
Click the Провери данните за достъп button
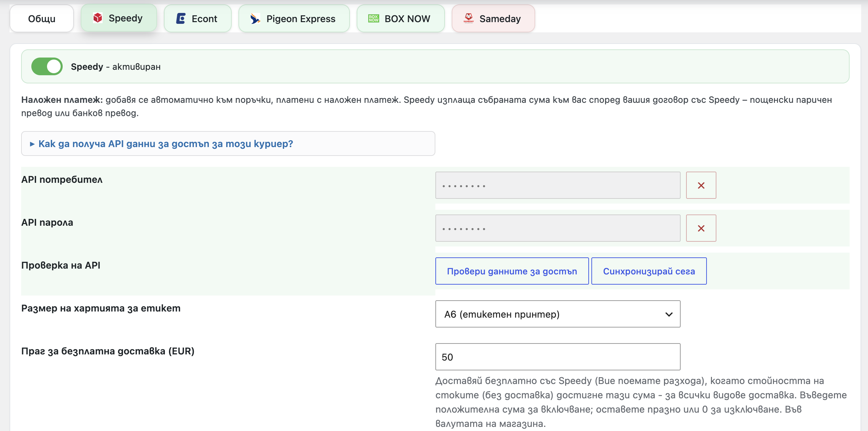(512, 271)
